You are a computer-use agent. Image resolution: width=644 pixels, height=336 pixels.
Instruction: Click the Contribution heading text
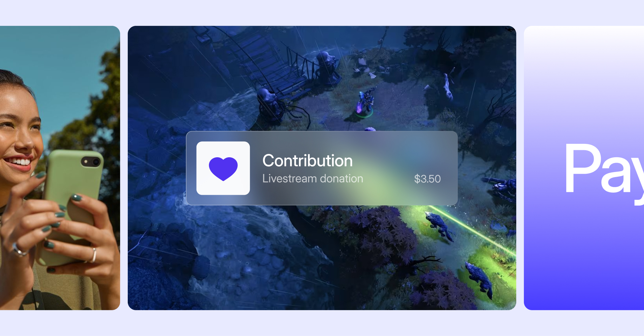pyautogui.click(x=308, y=161)
